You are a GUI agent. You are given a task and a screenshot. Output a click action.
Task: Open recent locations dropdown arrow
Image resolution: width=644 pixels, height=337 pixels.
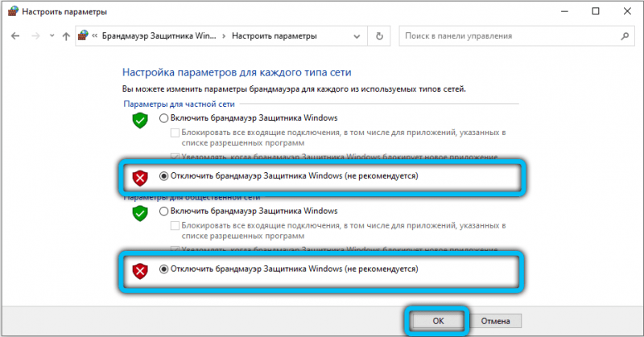coord(52,36)
